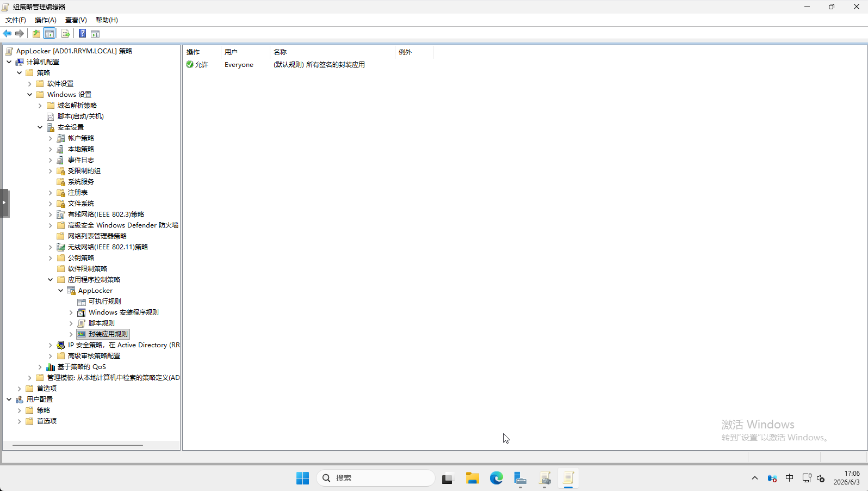
Task: Select the 软件限制策略 tree item
Action: click(x=87, y=269)
